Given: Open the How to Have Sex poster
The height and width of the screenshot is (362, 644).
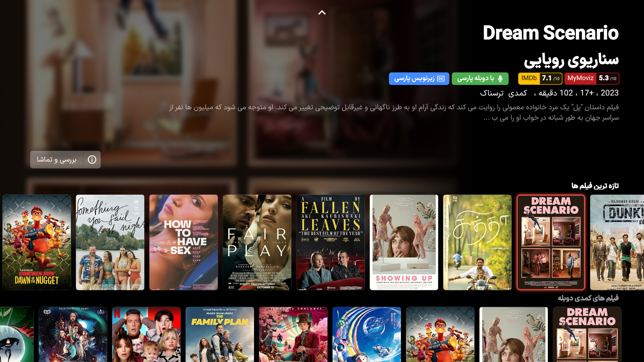Looking at the screenshot, I should click(x=183, y=242).
